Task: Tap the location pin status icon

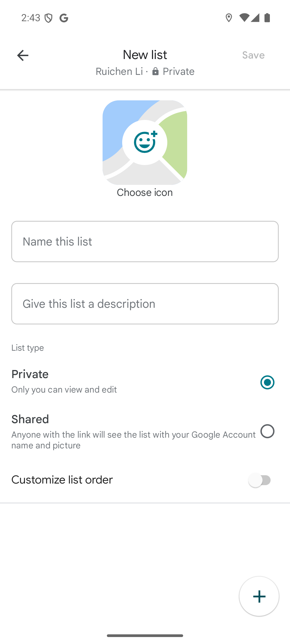Action: [229, 18]
